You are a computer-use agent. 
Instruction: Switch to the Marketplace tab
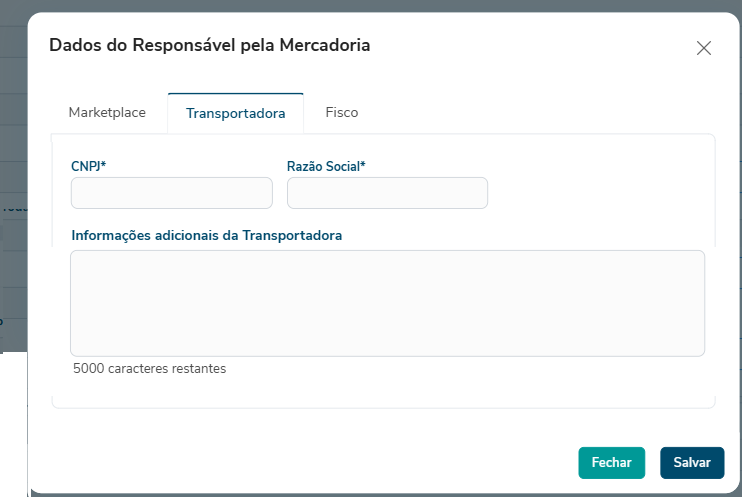[107, 112]
